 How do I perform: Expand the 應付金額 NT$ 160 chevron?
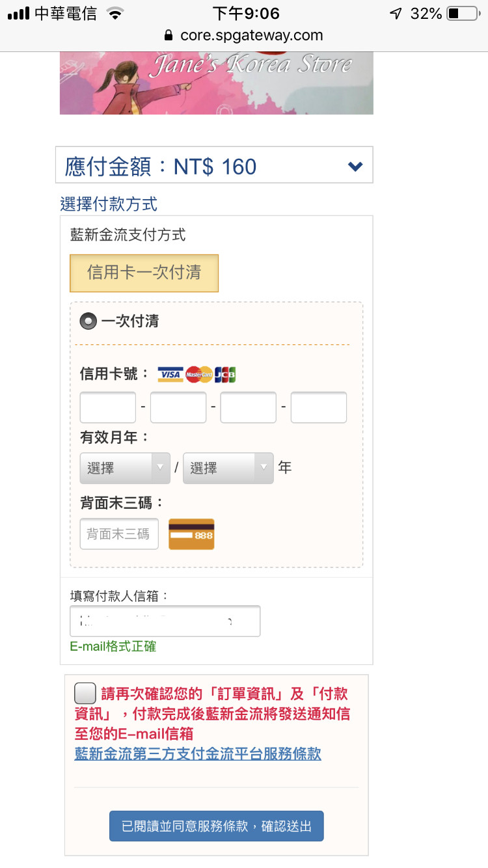(355, 167)
